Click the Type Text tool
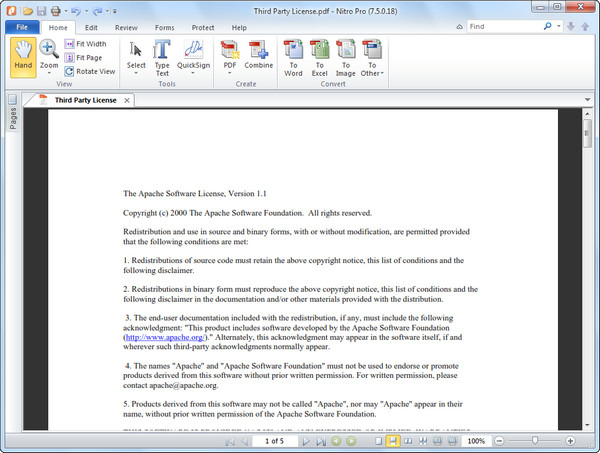 [x=162, y=57]
